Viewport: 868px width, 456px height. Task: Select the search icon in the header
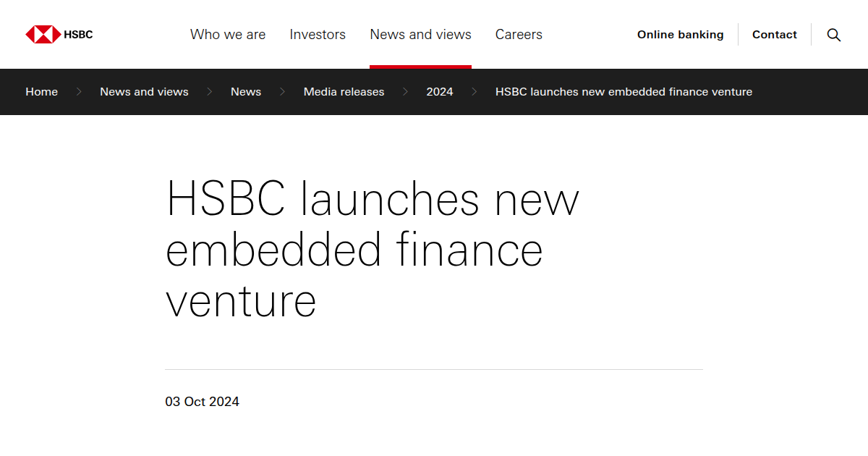(833, 34)
